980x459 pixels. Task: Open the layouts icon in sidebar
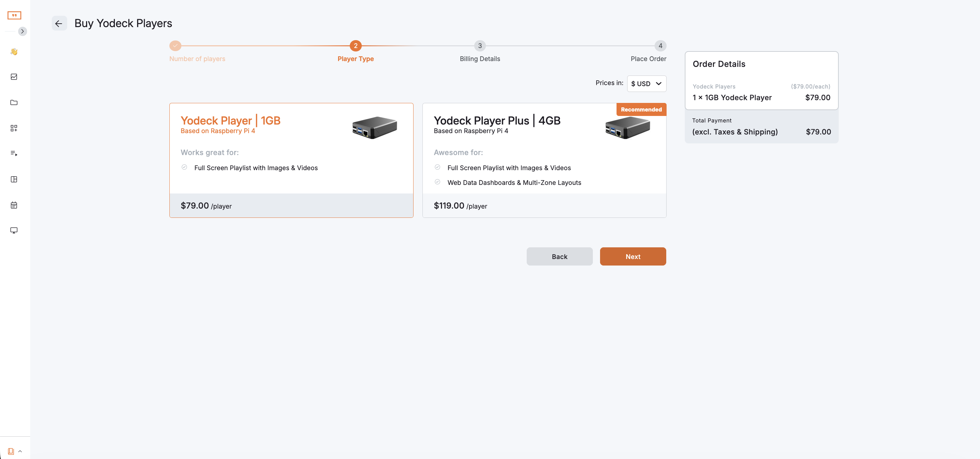pyautogui.click(x=14, y=179)
